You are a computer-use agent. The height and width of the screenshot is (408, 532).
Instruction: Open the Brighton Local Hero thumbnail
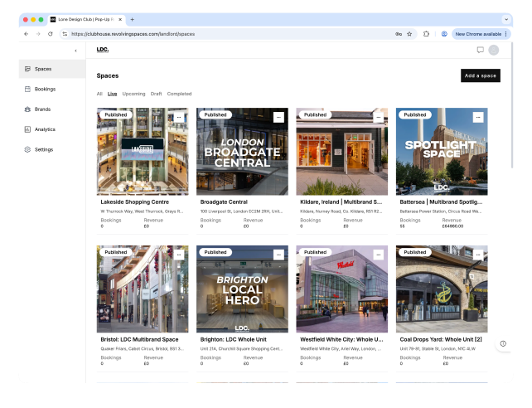pos(242,289)
